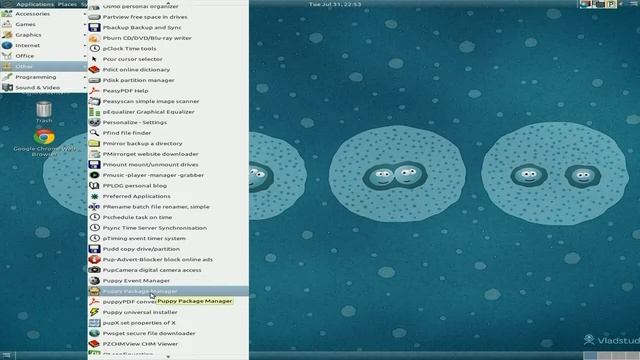Select the Pdisk partition manager label

point(139,80)
